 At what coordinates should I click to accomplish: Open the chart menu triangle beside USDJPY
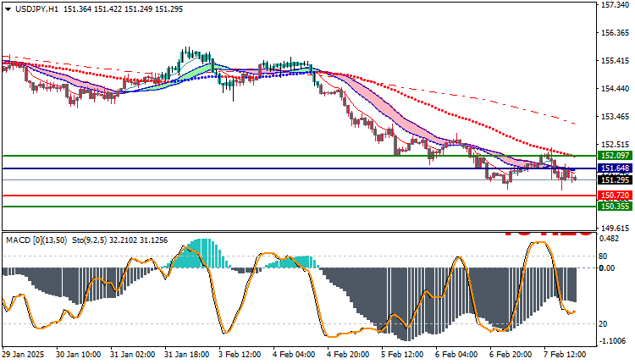(8, 9)
